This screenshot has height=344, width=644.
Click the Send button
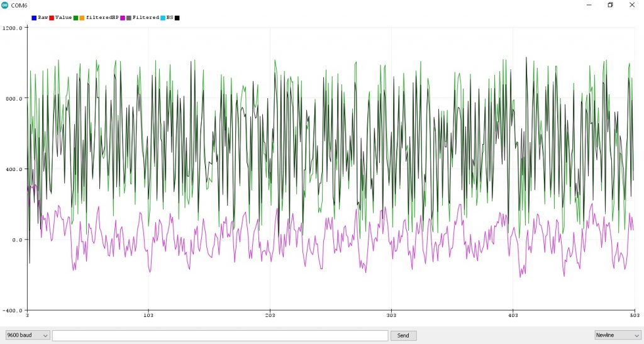coord(403,335)
